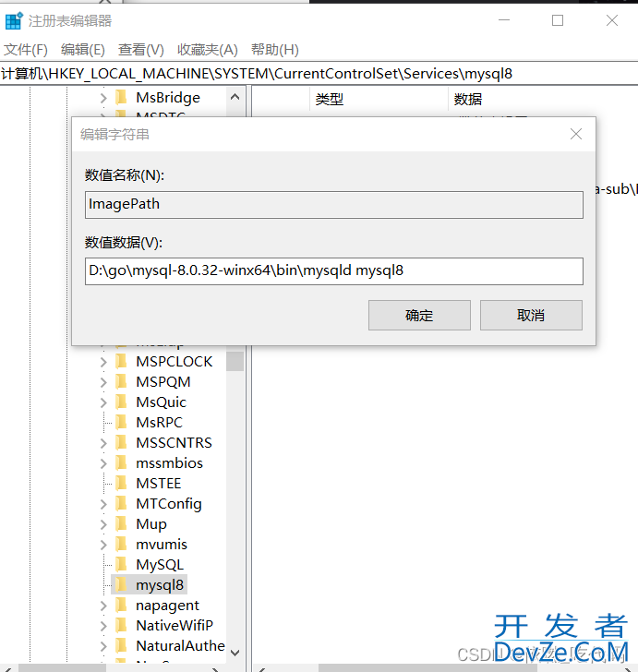Maximize the Registry Editor window
This screenshot has width=638, height=672.
(558, 20)
